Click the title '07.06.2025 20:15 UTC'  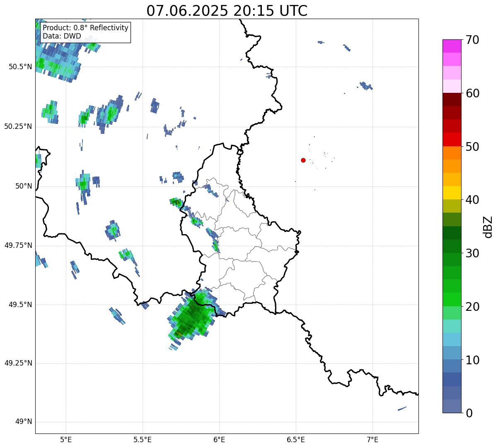(227, 10)
